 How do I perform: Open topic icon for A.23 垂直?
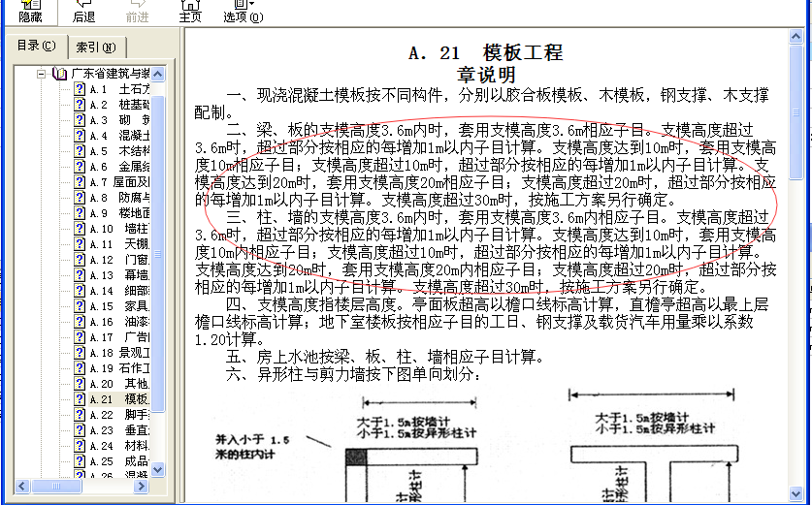pos(80,430)
